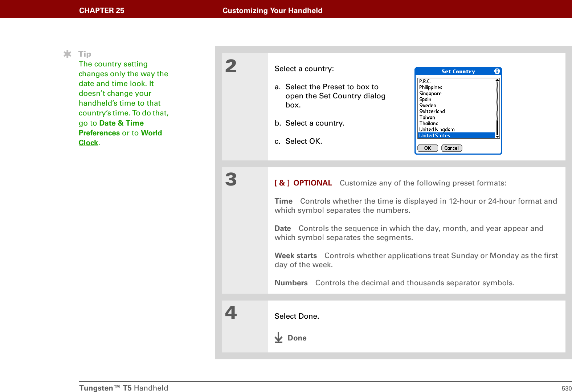Click the OPTIONAL label in step 3
The width and height of the screenshot is (572, 392).
click(312, 183)
